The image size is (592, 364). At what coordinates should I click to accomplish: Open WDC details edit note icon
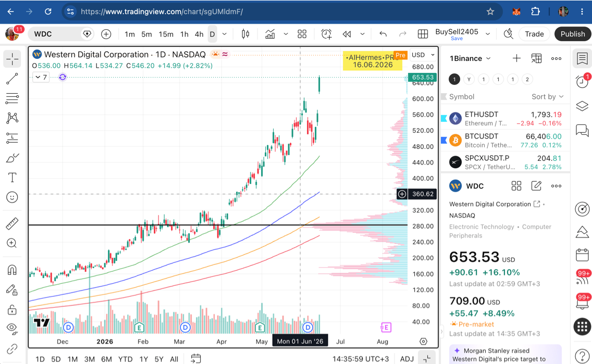tap(536, 186)
